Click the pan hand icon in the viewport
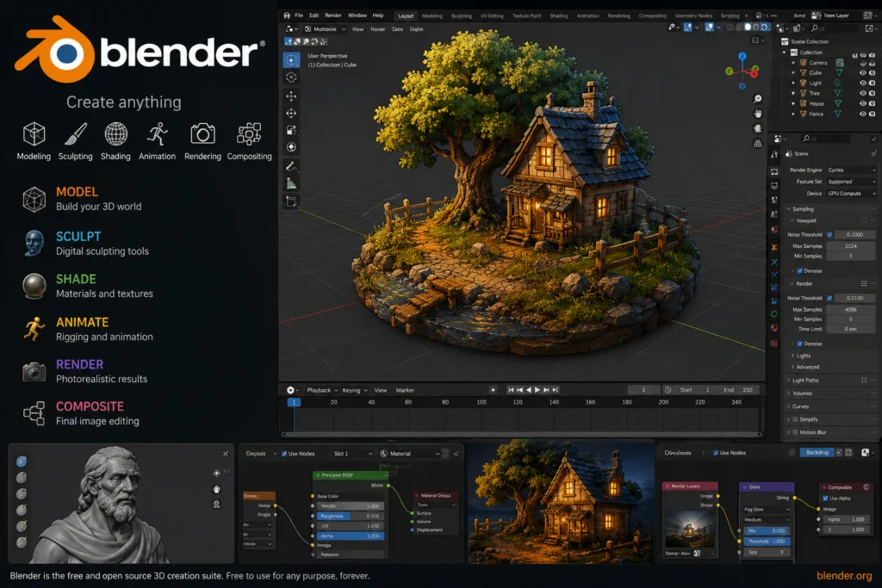 [x=758, y=114]
